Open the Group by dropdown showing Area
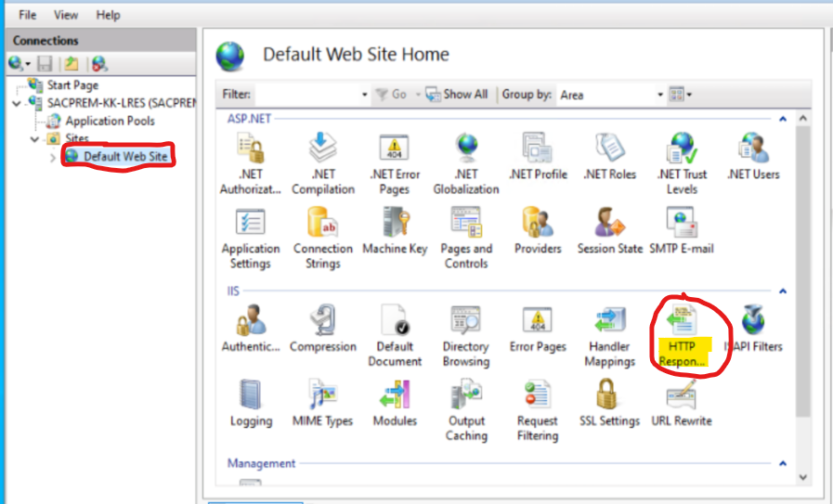Image resolution: width=833 pixels, height=504 pixels. (x=660, y=95)
